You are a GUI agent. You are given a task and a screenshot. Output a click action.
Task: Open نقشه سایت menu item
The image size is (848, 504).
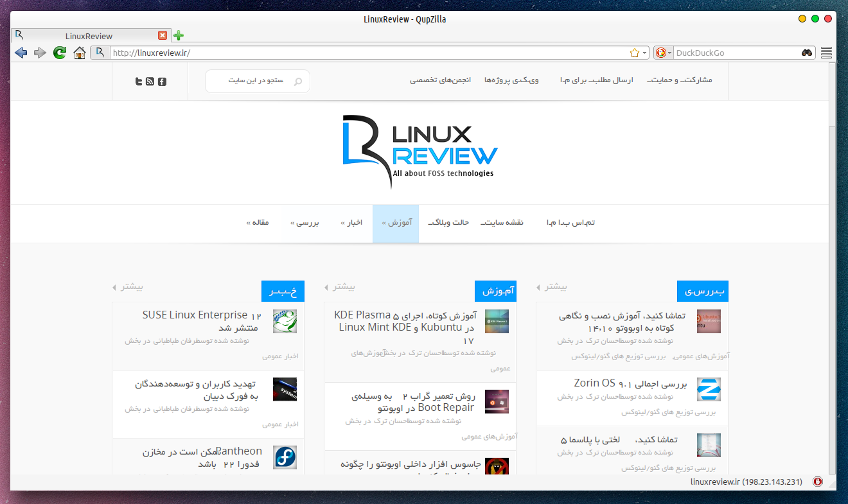(x=502, y=223)
